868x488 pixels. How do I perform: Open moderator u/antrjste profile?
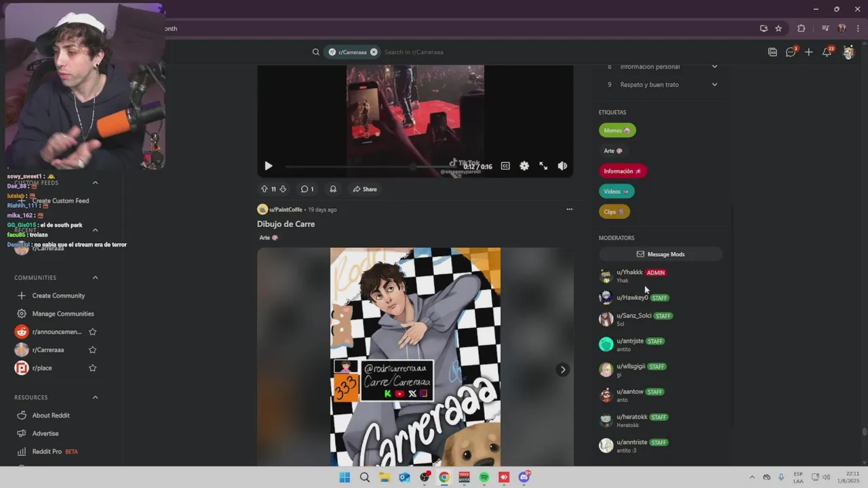(x=630, y=341)
